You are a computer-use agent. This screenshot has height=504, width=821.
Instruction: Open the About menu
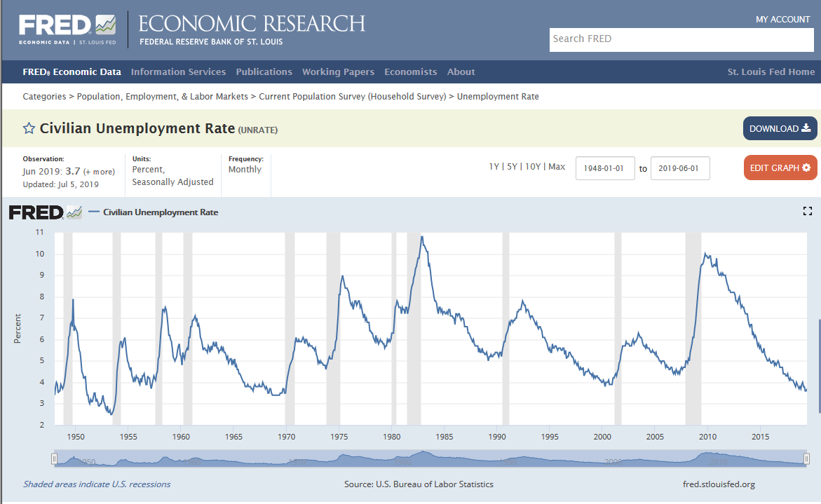[461, 71]
